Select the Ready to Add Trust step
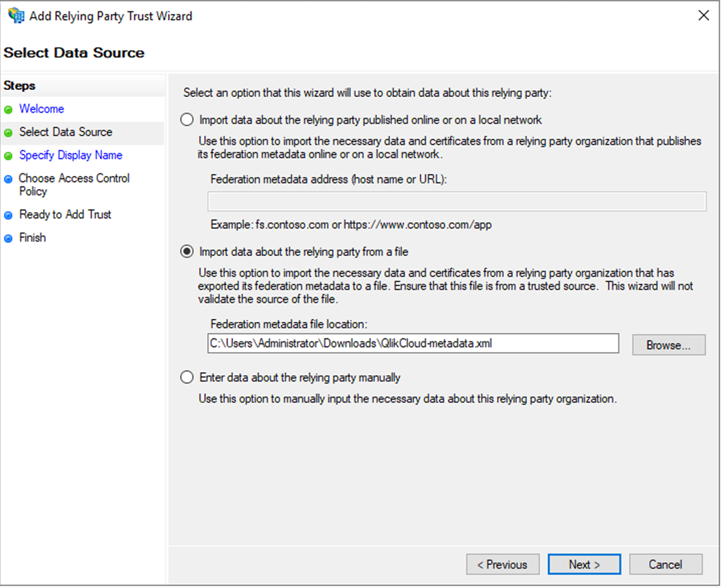This screenshot has width=722, height=588. (63, 214)
